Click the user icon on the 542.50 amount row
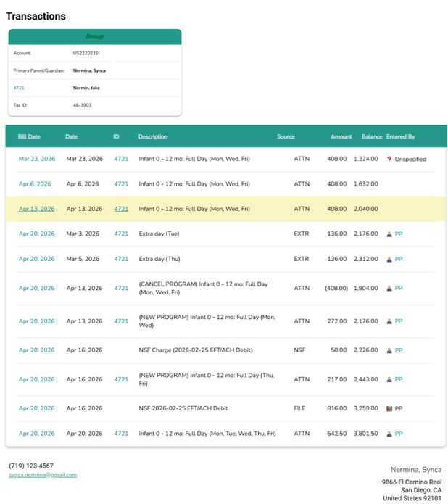Viewport: 448px width, 504px height. coord(389,434)
